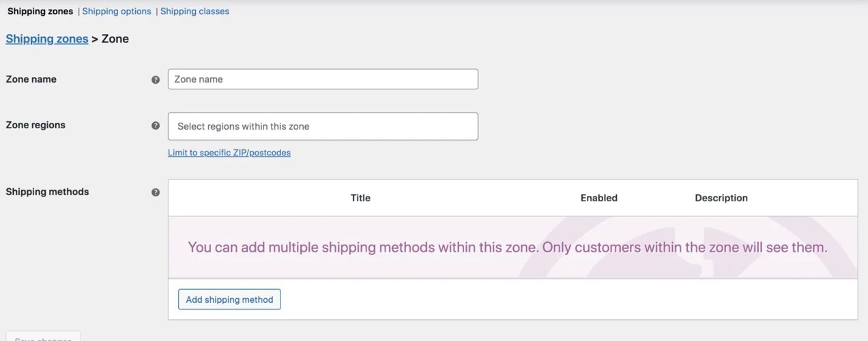Click the help icon beside Zone name
868x341 pixels.
[x=156, y=80]
